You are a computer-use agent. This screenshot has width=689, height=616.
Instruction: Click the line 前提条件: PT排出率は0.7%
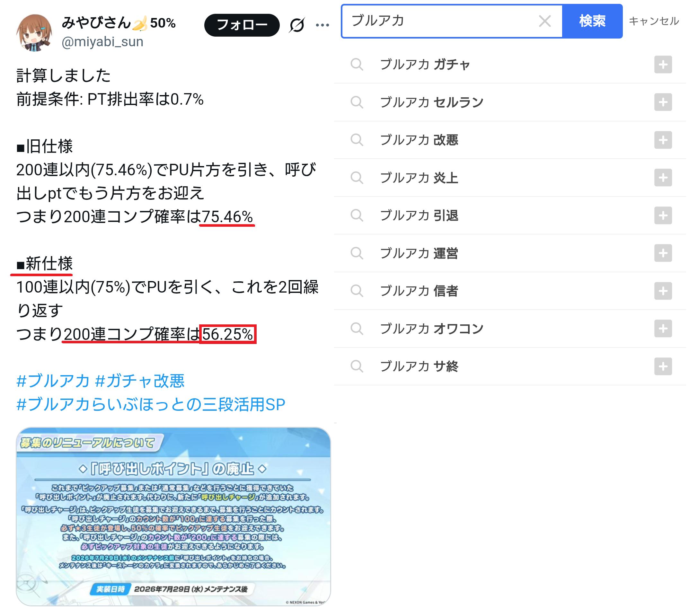pyautogui.click(x=110, y=99)
